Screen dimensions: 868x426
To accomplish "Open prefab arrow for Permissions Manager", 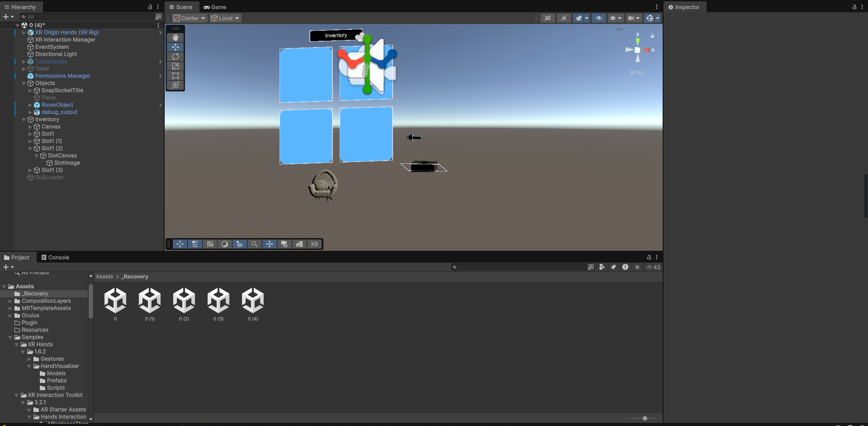I will pyautogui.click(x=160, y=76).
